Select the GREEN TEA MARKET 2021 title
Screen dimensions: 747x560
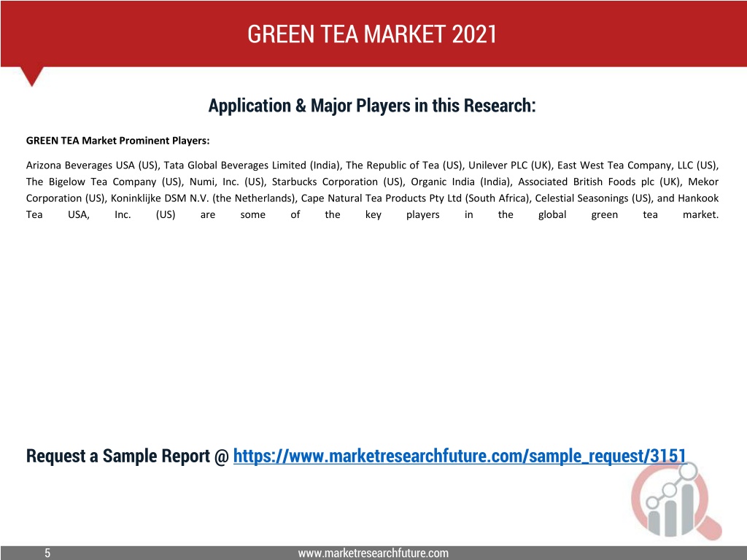coord(372,34)
